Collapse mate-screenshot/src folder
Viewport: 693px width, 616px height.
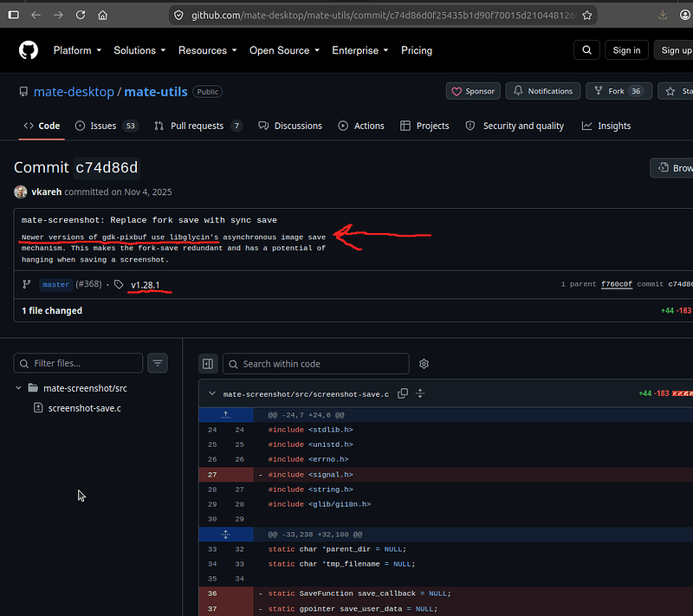18,388
